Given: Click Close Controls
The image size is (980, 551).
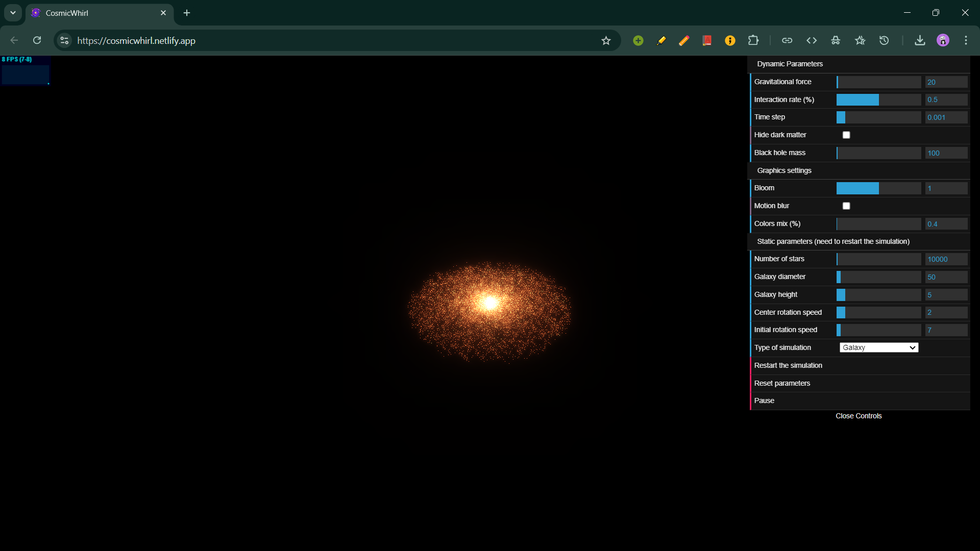Looking at the screenshot, I should pos(859,416).
